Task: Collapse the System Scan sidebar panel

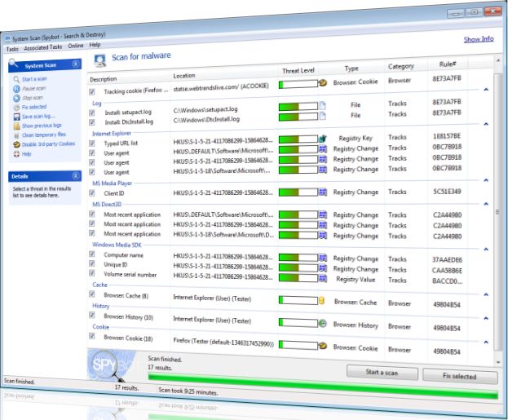Action: [x=76, y=64]
